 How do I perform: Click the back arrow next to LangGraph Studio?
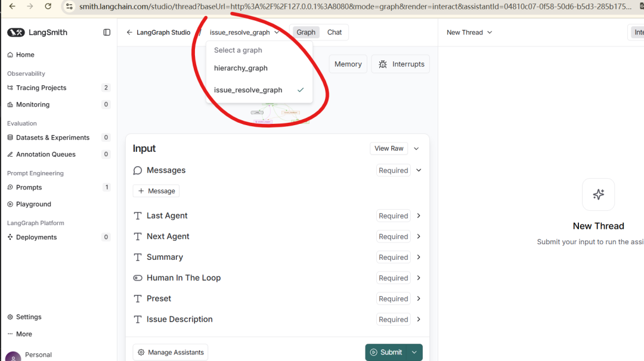click(129, 32)
